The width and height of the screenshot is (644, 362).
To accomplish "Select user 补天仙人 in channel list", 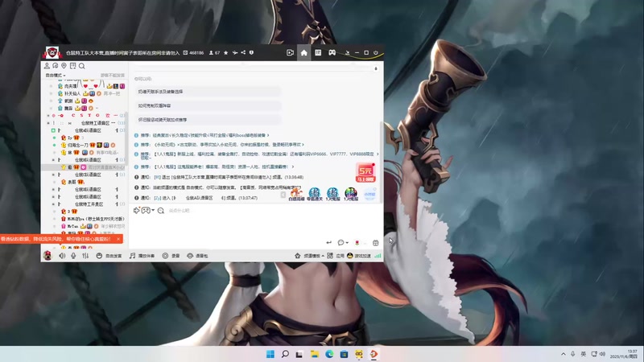I will (72, 93).
